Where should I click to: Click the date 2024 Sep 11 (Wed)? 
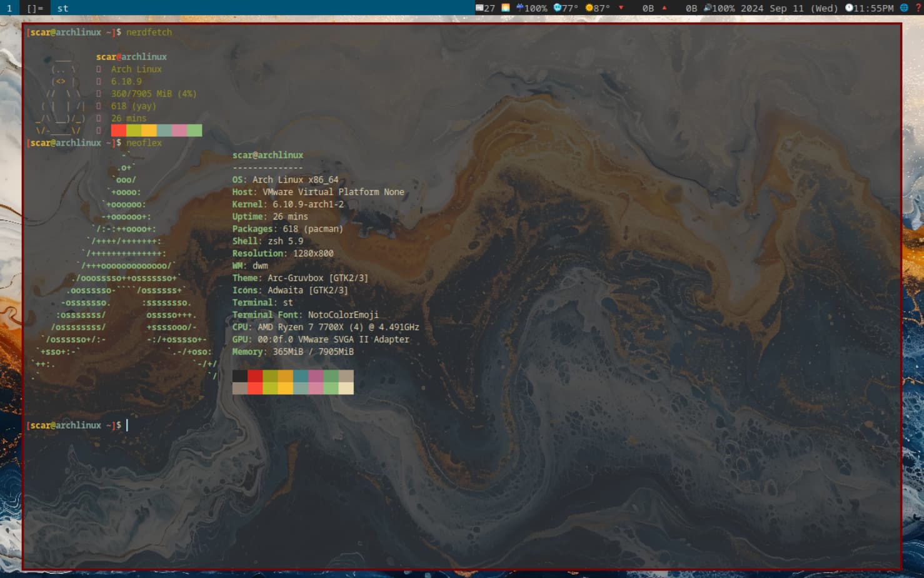tap(789, 8)
